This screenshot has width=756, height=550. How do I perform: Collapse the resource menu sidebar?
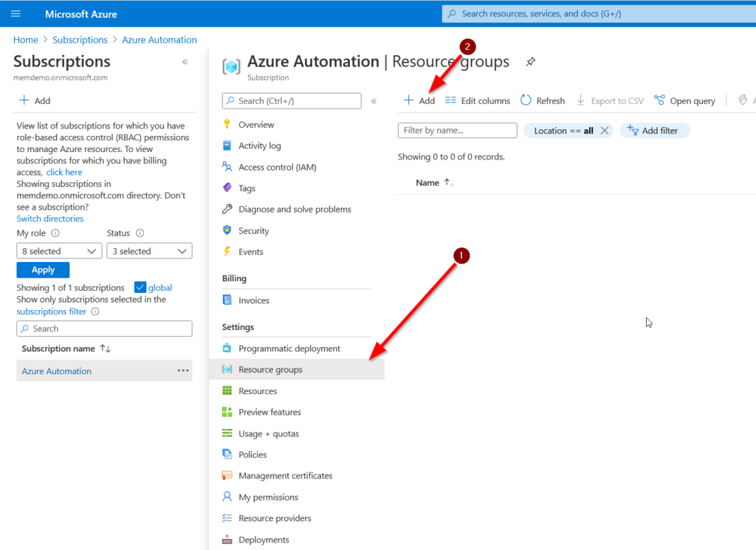(374, 100)
